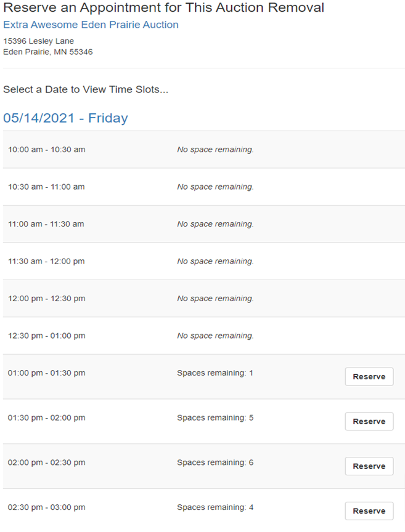Click the 10:00 am - 10:30 am row
The width and height of the screenshot is (405, 532).
46,150
